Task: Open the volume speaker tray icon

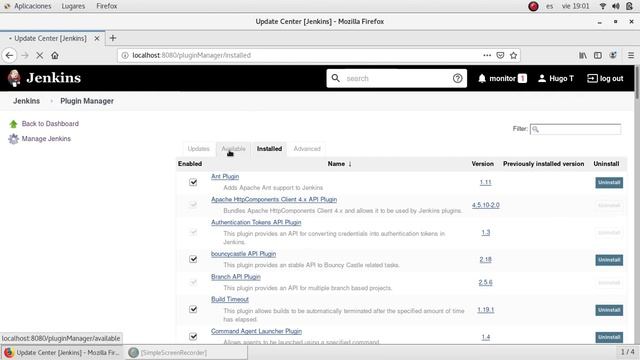Action: [616, 6]
